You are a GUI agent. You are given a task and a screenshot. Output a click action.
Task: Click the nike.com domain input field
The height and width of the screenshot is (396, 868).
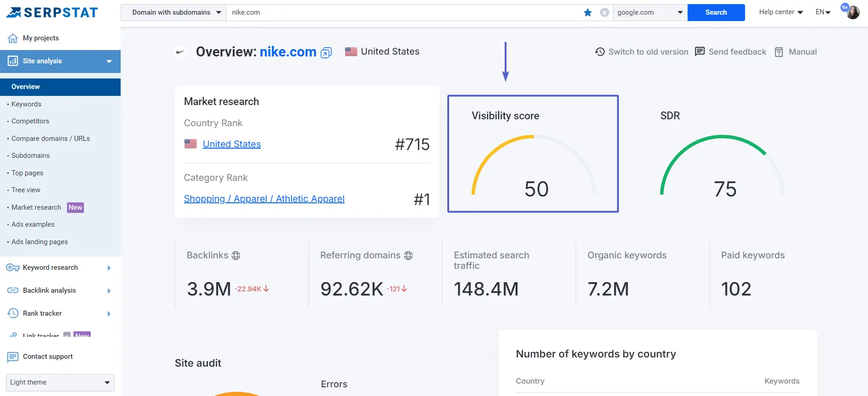point(404,12)
